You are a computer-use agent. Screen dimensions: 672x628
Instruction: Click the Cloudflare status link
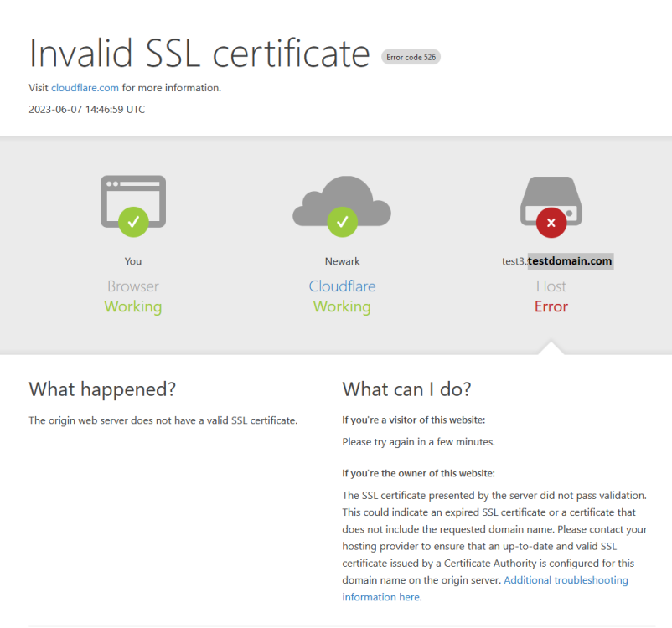[342, 286]
